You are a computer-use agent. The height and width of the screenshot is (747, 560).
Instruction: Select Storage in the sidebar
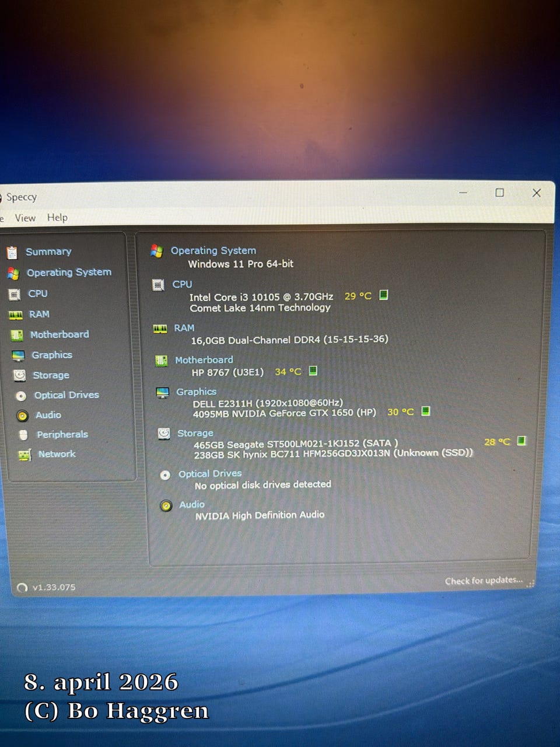pyautogui.click(x=51, y=375)
